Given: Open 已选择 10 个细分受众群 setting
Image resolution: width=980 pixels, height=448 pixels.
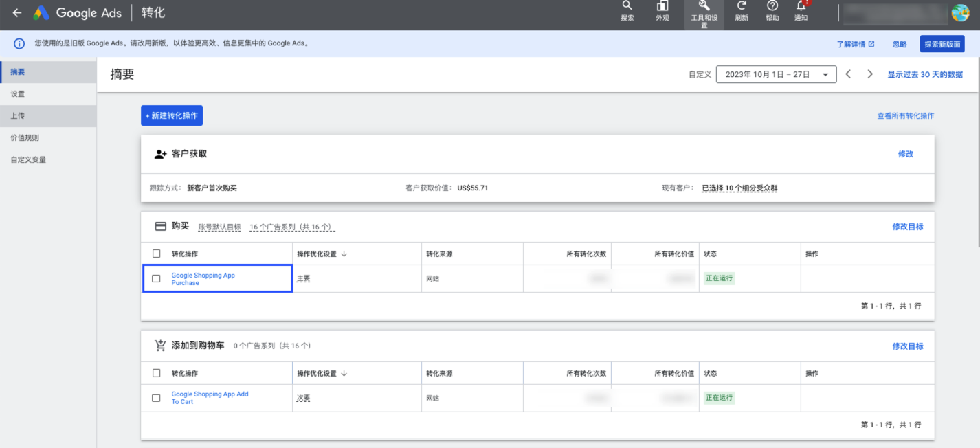Looking at the screenshot, I should click(x=739, y=188).
